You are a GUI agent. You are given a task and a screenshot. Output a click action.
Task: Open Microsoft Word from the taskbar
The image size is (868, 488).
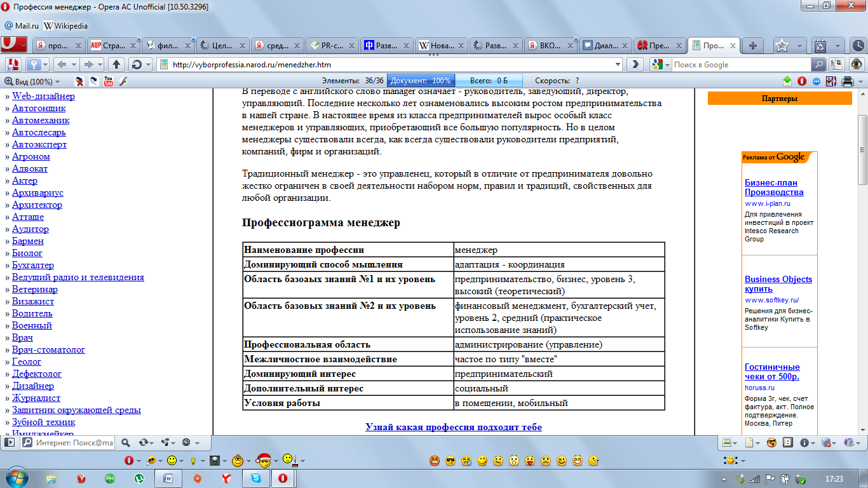168,478
